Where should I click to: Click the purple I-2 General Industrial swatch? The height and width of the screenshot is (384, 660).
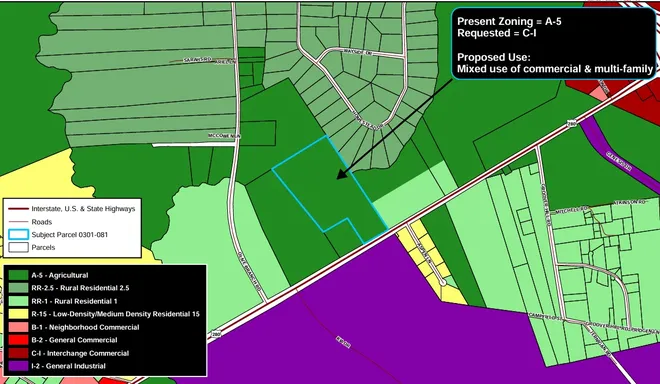(18, 366)
